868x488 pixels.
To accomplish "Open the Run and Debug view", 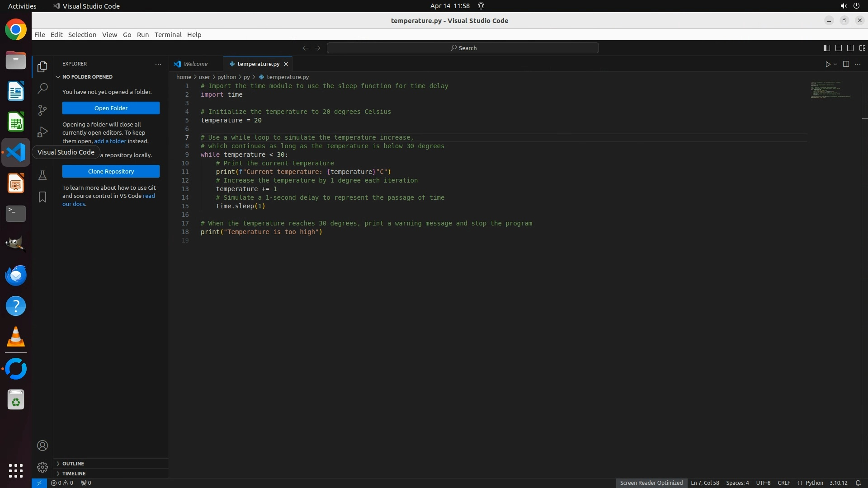I will (x=42, y=131).
